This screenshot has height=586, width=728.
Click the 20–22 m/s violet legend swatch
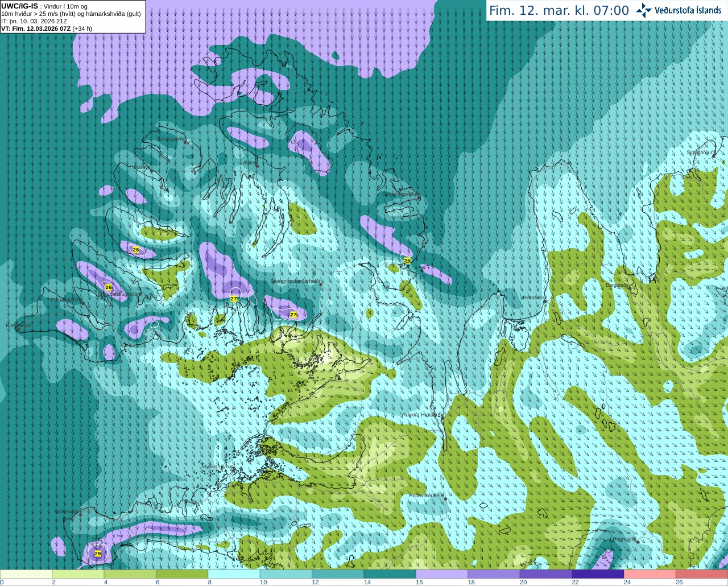pyautogui.click(x=546, y=574)
